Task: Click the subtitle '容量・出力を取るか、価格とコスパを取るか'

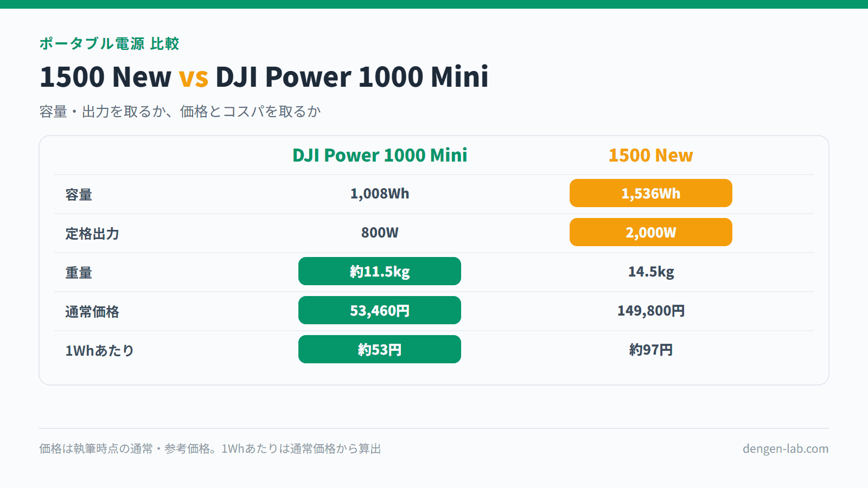Action: pos(180,112)
